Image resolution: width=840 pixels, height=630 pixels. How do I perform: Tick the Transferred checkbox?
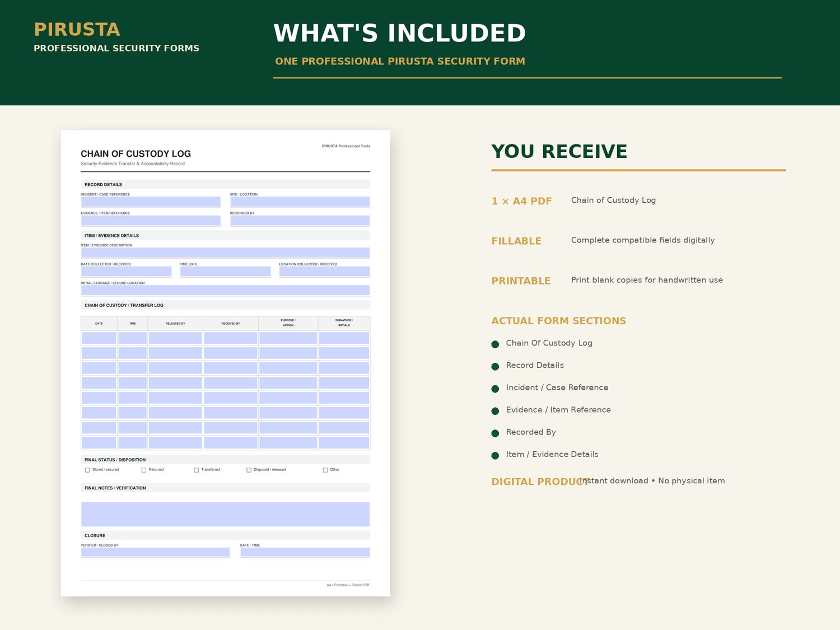(197, 470)
